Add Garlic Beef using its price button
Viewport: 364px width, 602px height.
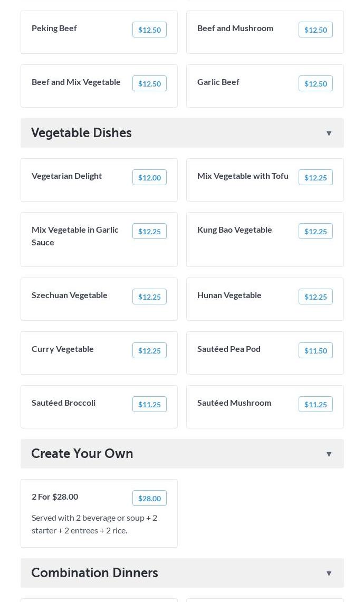coord(315,83)
